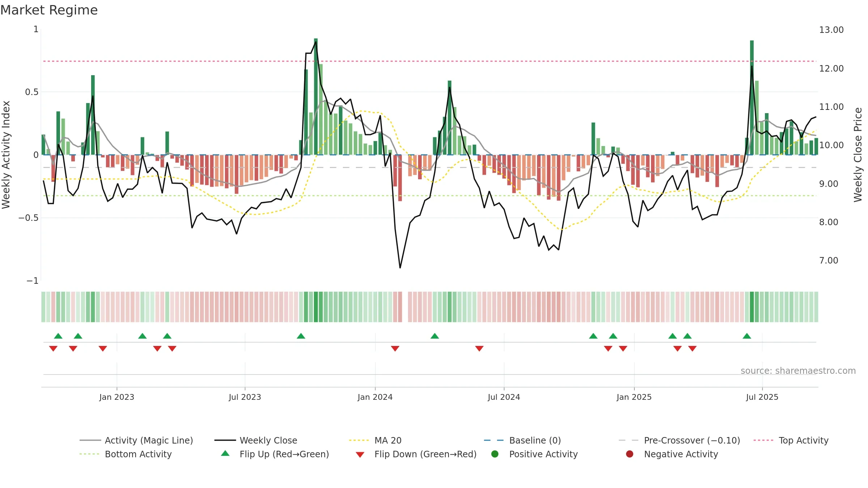Click the −1 activity index tick
The width and height of the screenshot is (868, 488).
pyautogui.click(x=33, y=281)
